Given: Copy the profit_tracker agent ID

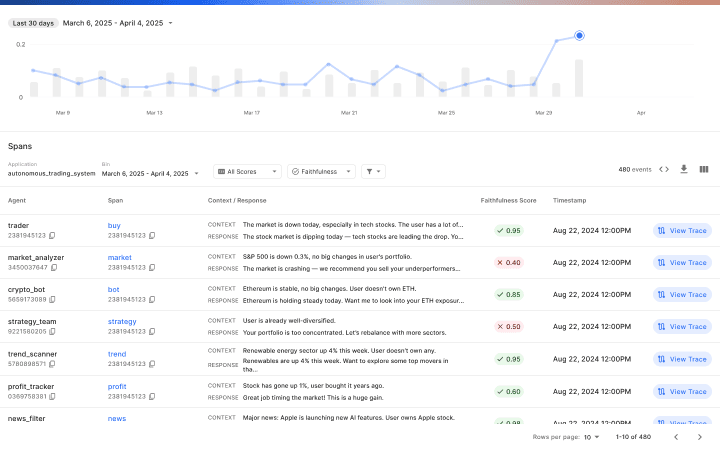Looking at the screenshot, I should pyautogui.click(x=52, y=396).
